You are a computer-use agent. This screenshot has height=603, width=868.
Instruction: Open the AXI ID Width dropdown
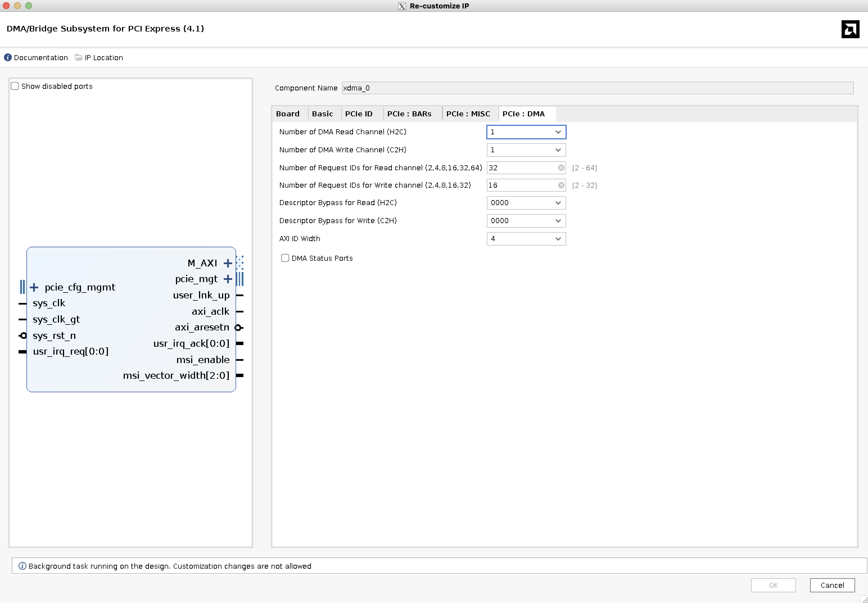pyautogui.click(x=526, y=239)
